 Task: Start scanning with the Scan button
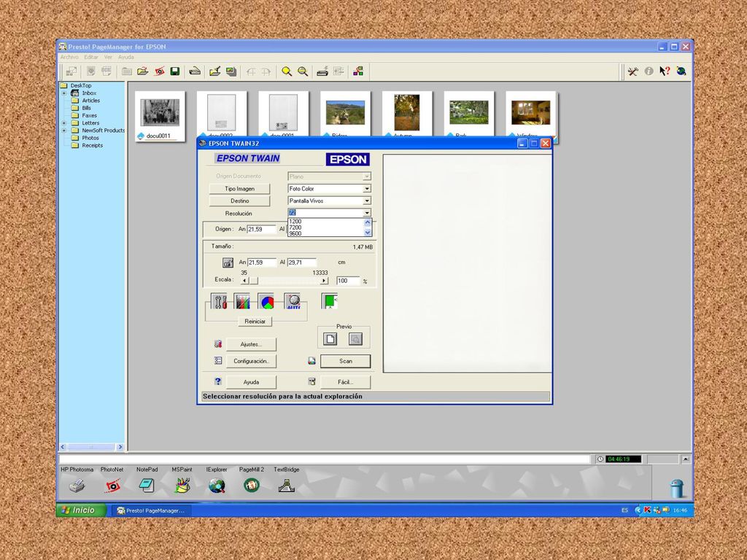[x=345, y=361]
